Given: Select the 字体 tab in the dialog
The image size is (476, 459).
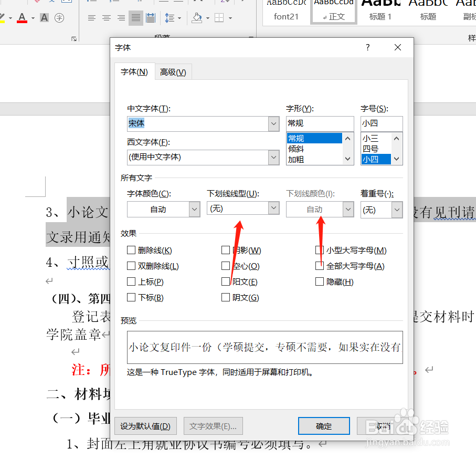Looking at the screenshot, I should [x=134, y=71].
